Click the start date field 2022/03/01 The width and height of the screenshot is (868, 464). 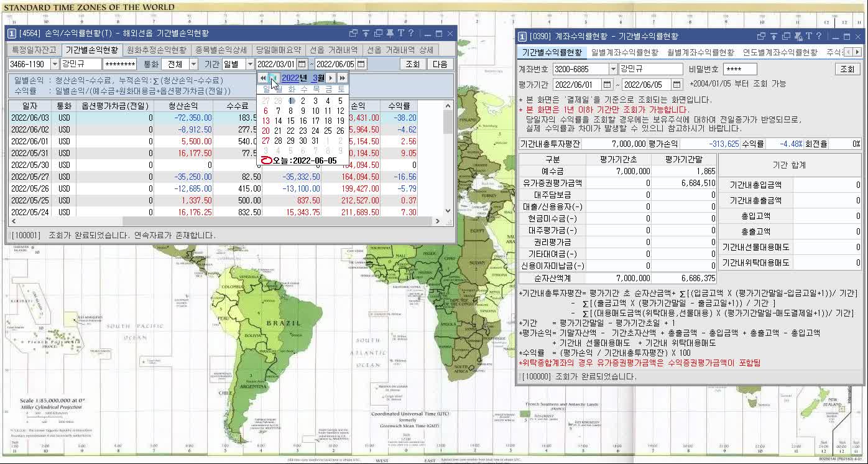pyautogui.click(x=276, y=64)
